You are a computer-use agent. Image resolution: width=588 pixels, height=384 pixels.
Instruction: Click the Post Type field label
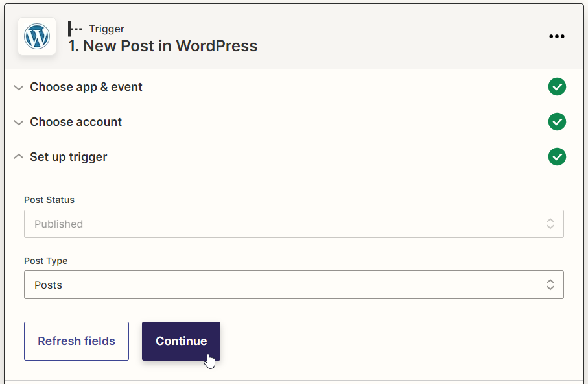pos(46,261)
